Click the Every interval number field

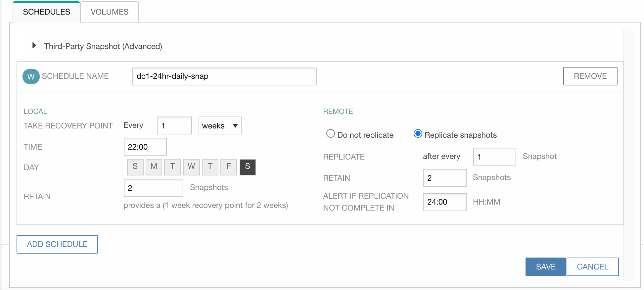(x=174, y=125)
